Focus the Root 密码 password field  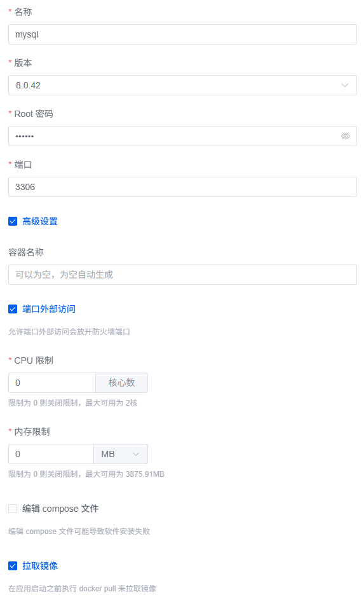(182, 136)
